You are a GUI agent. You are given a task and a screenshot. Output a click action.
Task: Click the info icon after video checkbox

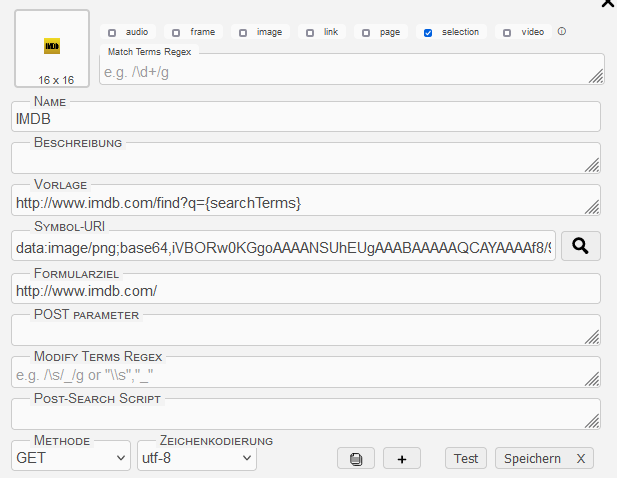tap(561, 32)
